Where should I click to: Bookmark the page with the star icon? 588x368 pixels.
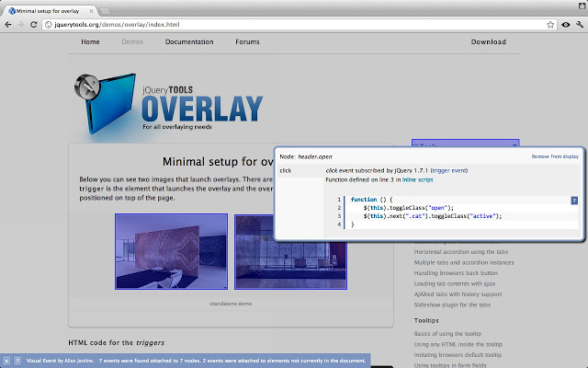point(550,25)
